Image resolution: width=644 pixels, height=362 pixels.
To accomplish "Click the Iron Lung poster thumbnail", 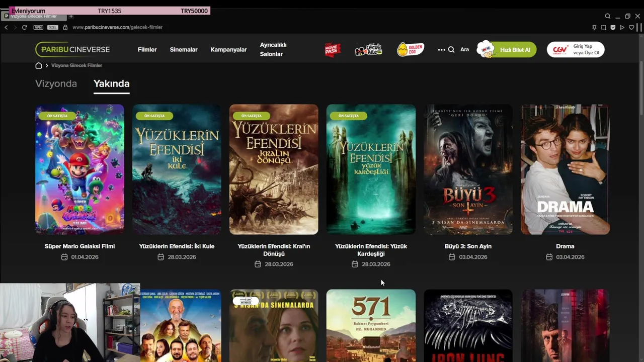I will [468, 326].
